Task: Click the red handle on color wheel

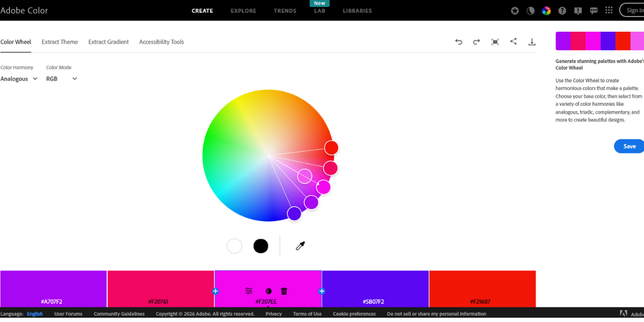Action: click(331, 148)
